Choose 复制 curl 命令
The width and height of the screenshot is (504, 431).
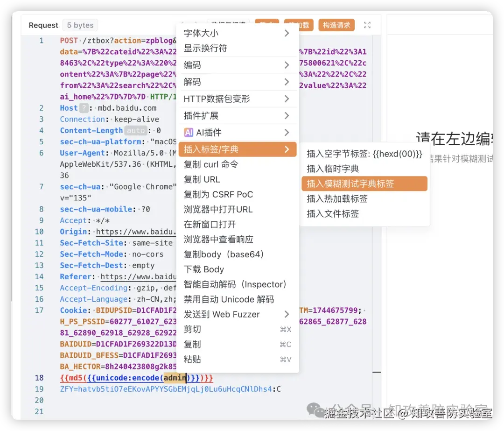click(x=237, y=164)
